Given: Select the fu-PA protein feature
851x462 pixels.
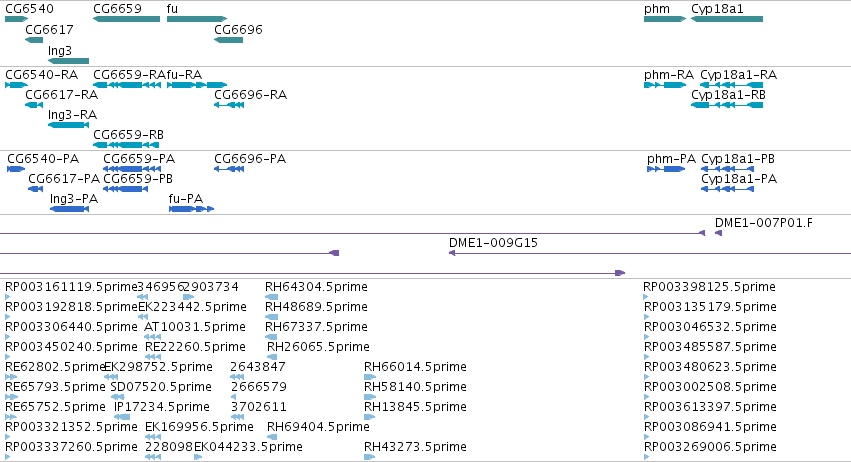Looking at the screenshot, I should [192, 209].
